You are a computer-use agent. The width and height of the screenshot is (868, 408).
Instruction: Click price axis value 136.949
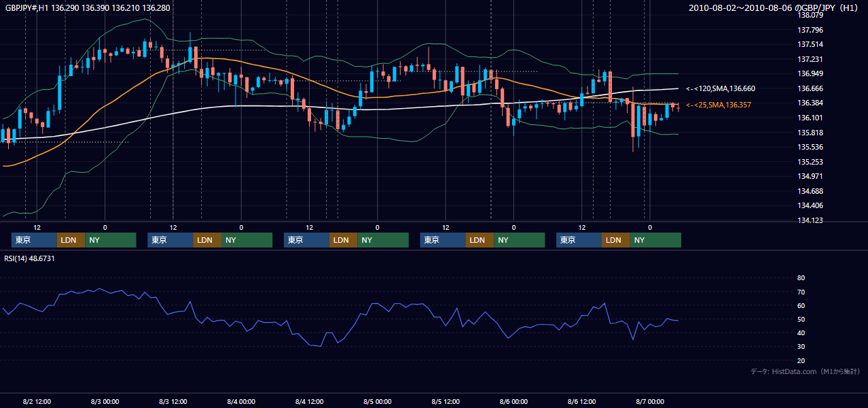[811, 73]
